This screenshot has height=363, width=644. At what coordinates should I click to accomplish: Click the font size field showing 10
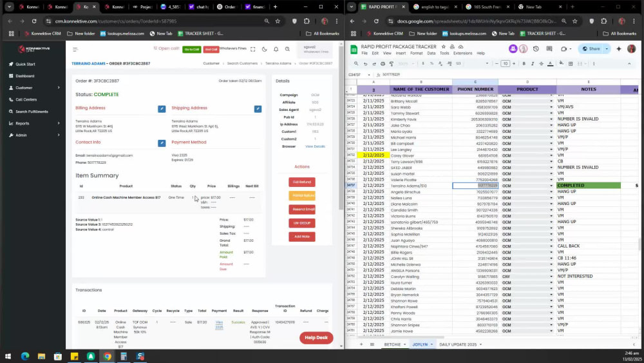[x=505, y=64]
